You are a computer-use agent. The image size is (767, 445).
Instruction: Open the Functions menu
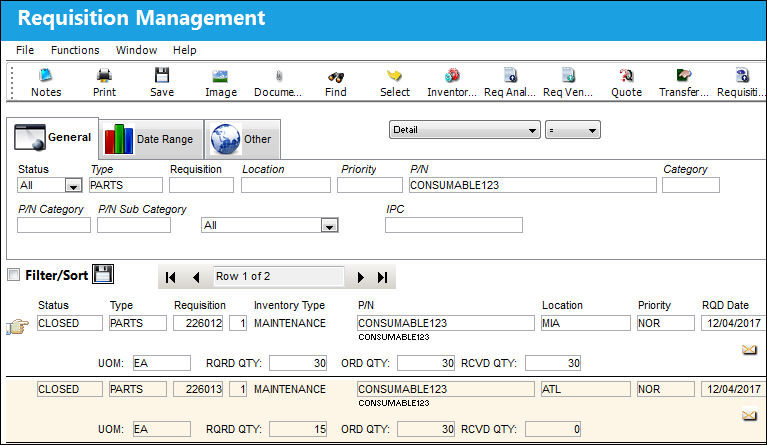[75, 50]
